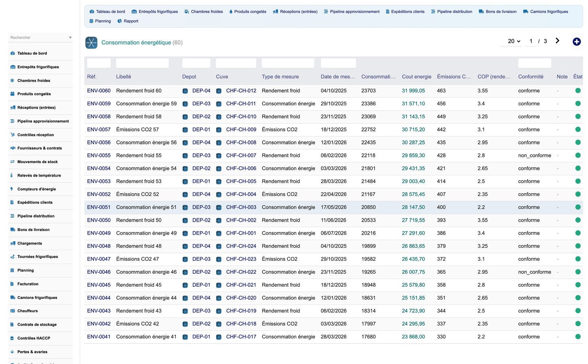This screenshot has height=364, width=588.
Task: Click COP value 2.95 in ENV-0056 row
Action: (x=483, y=142)
